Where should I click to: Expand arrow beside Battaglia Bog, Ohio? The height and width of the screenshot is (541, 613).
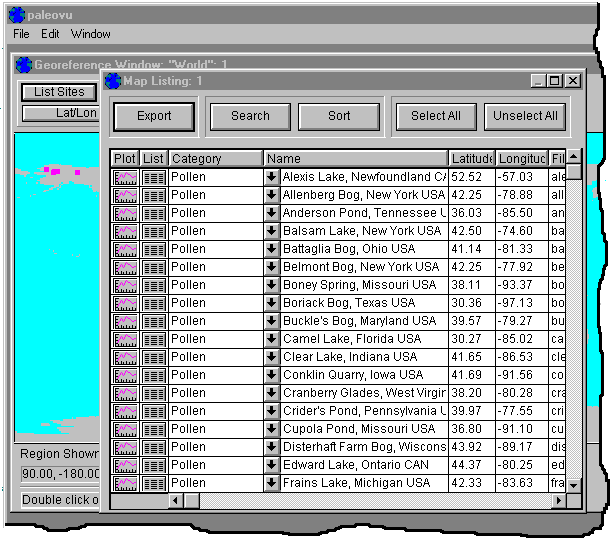[271, 249]
